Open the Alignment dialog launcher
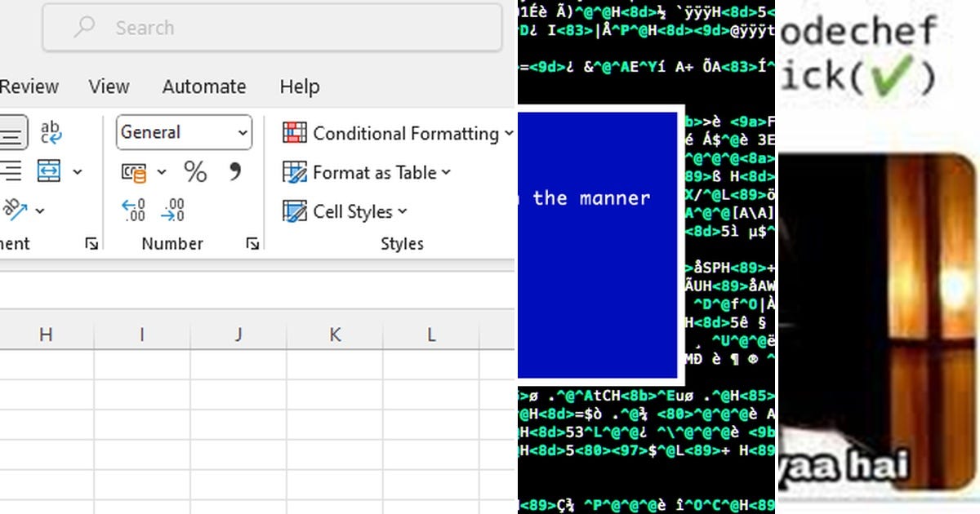This screenshot has height=514, width=980. (92, 243)
